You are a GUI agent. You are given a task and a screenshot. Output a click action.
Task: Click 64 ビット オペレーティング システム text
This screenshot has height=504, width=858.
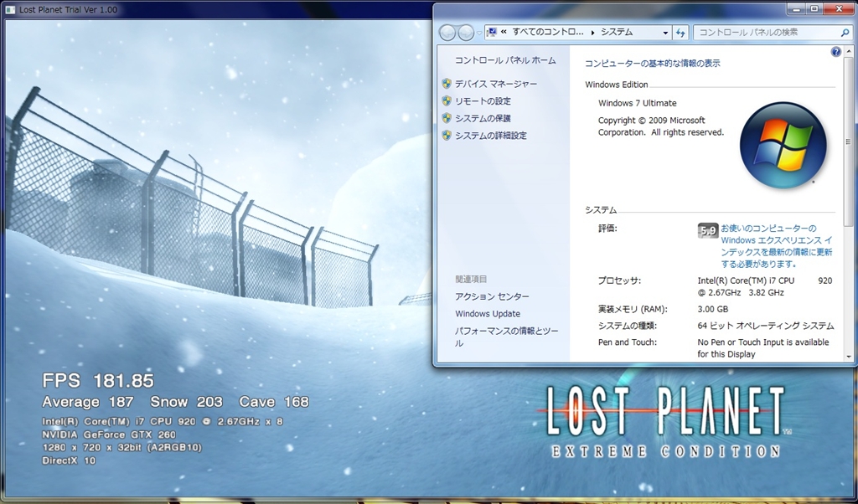coord(766,326)
